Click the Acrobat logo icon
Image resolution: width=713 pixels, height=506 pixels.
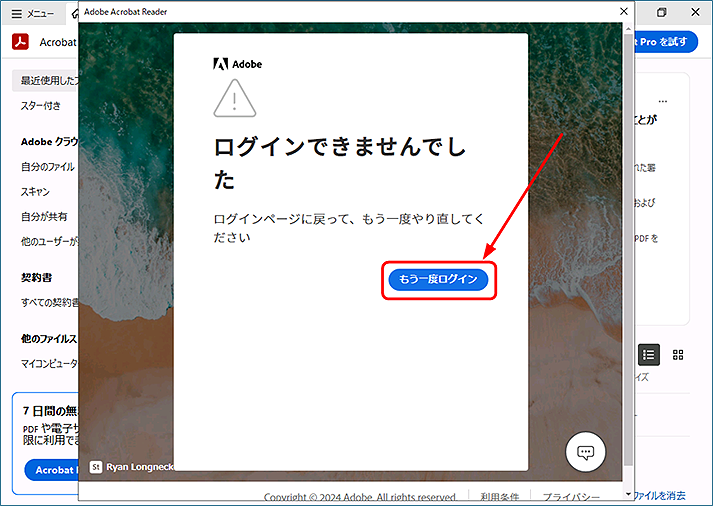[20, 42]
